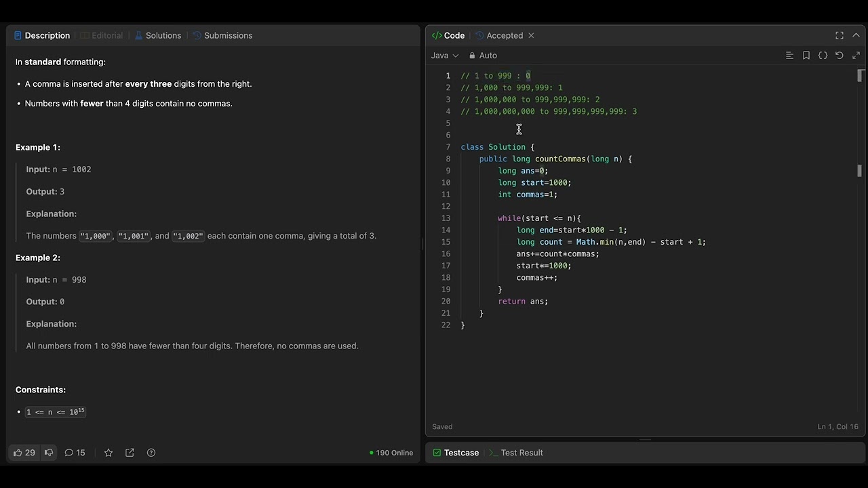This screenshot has height=488, width=868.
Task: Star this problem as favorite
Action: point(108,453)
